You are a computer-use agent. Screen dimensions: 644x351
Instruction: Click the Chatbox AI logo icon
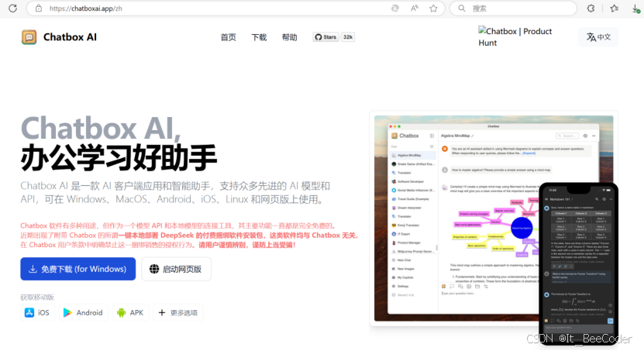(29, 37)
